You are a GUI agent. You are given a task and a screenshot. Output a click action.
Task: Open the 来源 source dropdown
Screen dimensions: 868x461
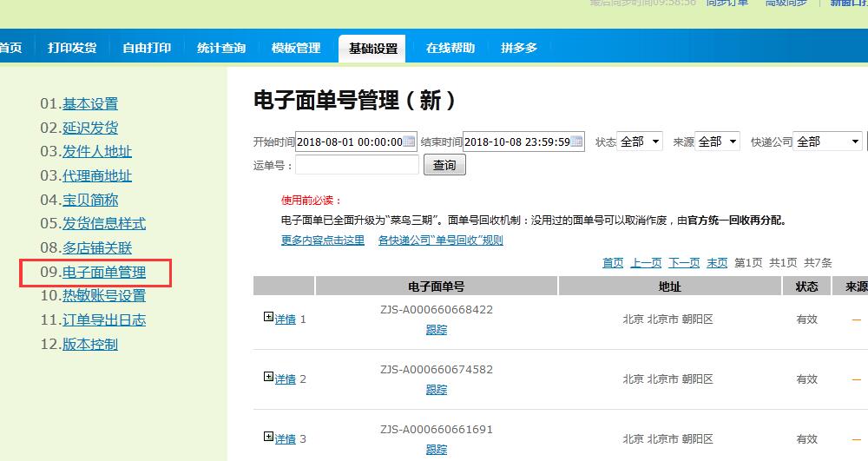(x=717, y=142)
